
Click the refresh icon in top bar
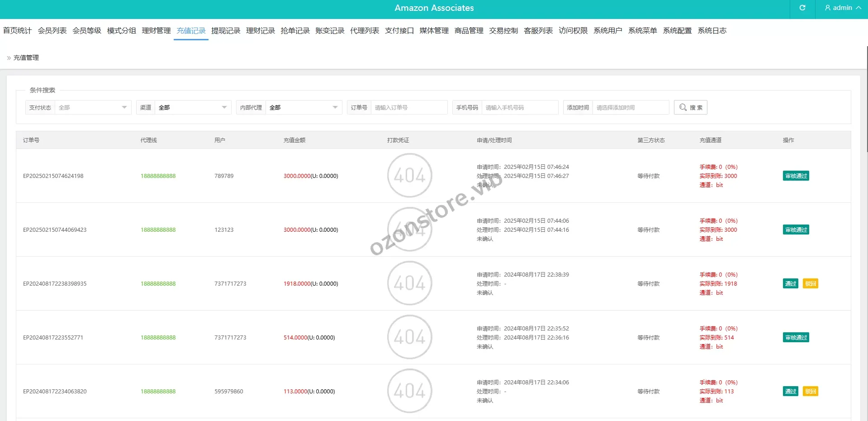802,8
